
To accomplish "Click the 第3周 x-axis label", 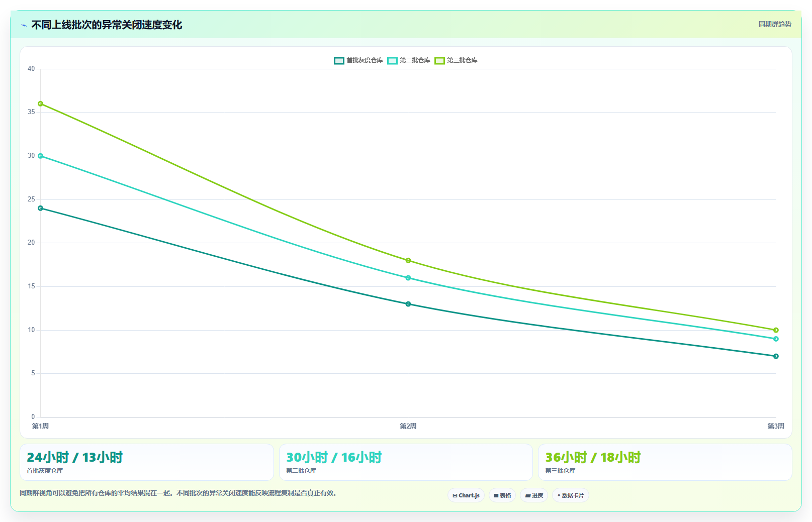I will (x=776, y=426).
